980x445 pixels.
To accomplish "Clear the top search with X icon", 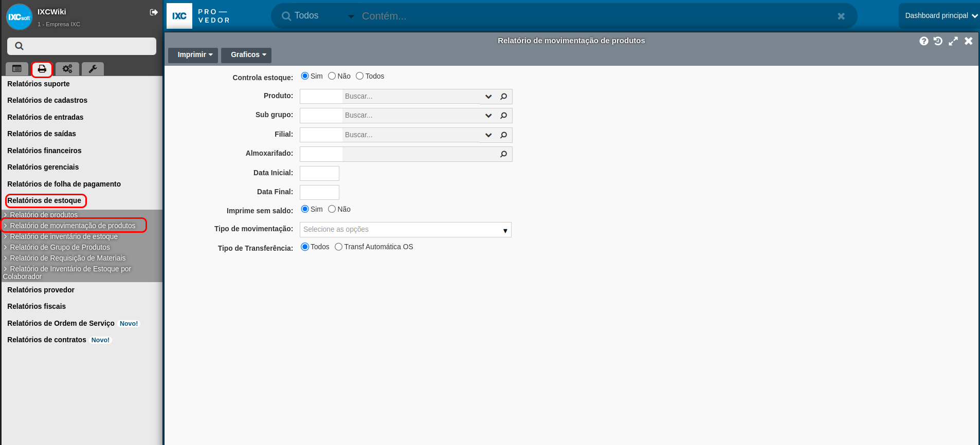I will (x=841, y=16).
